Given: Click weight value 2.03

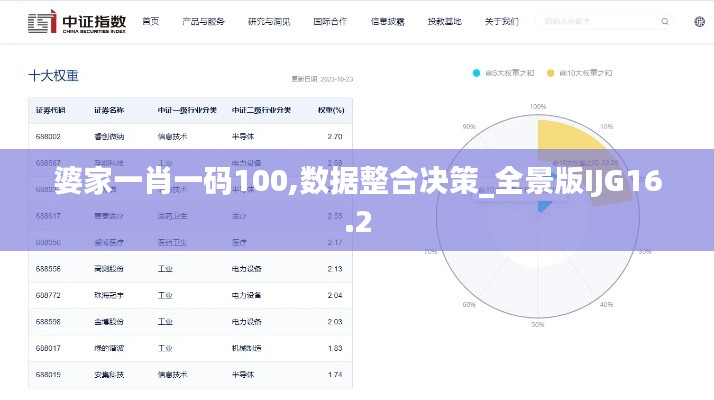Looking at the screenshot, I should (335, 322).
